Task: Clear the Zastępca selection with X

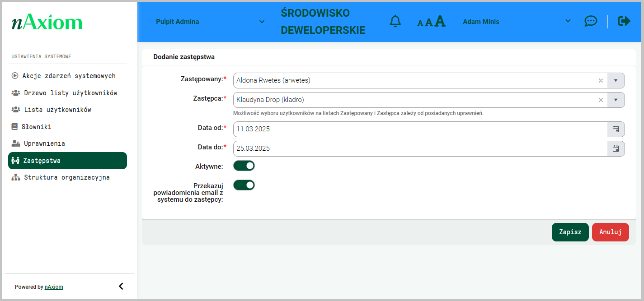Action: 601,100
